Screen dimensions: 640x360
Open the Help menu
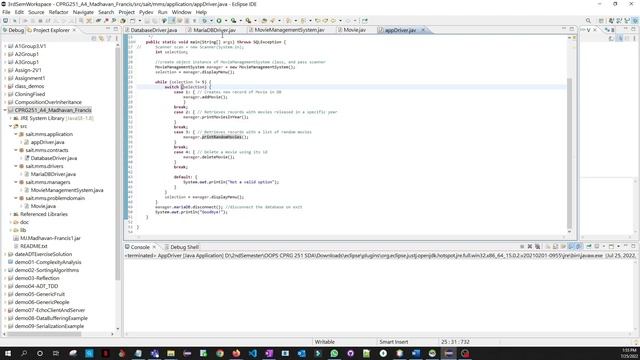pos(201,12)
